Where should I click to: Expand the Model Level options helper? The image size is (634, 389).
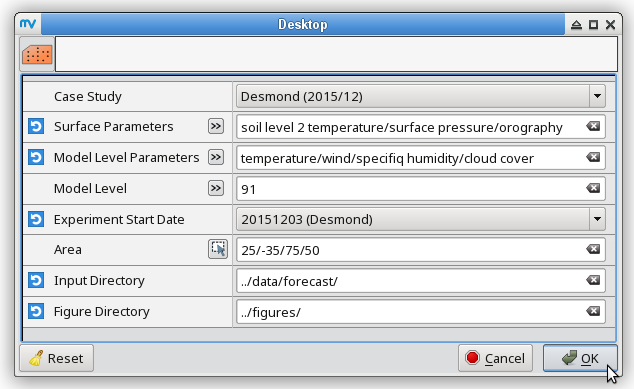click(x=216, y=188)
